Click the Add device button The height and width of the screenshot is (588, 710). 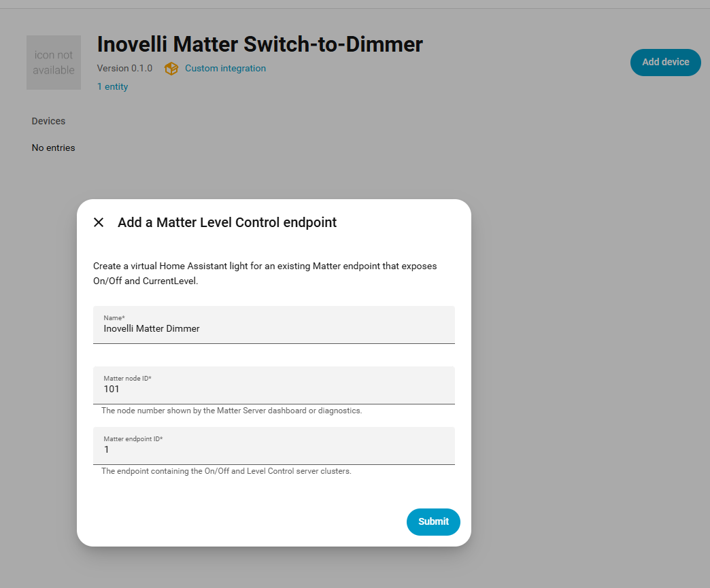coord(665,62)
